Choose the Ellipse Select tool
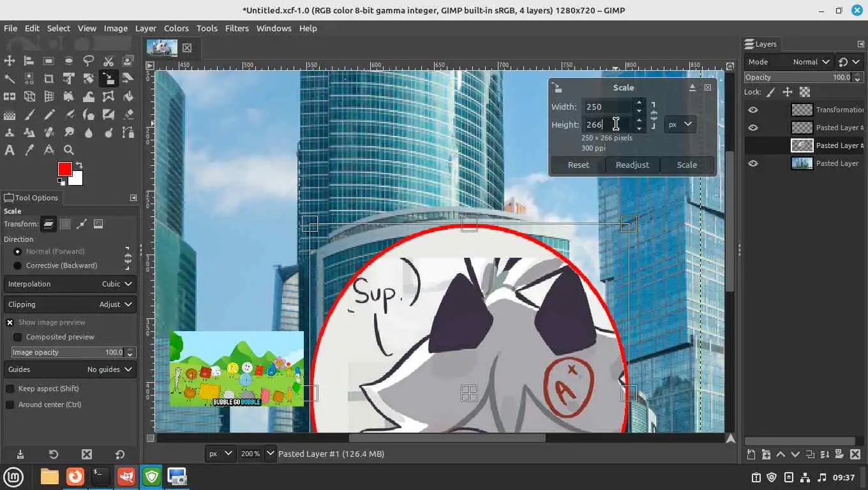This screenshot has width=868, height=490. (68, 61)
